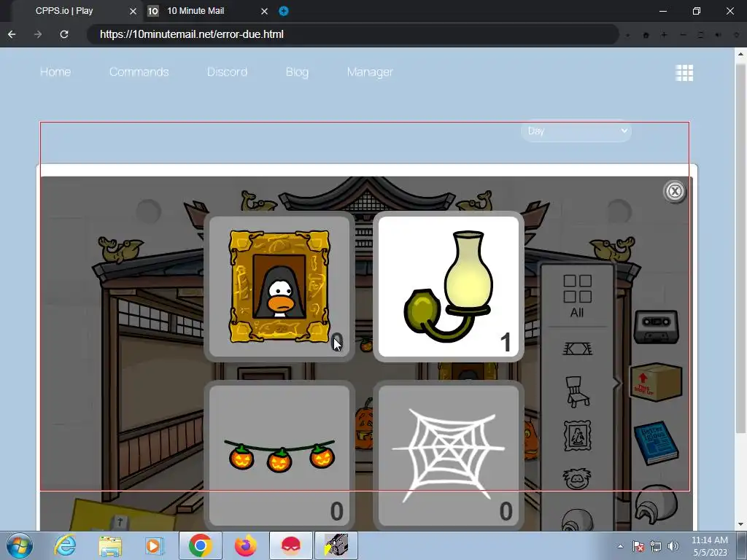This screenshot has height=560, width=747.
Task: Filter by room/floor furniture category icon
Action: tap(578, 349)
